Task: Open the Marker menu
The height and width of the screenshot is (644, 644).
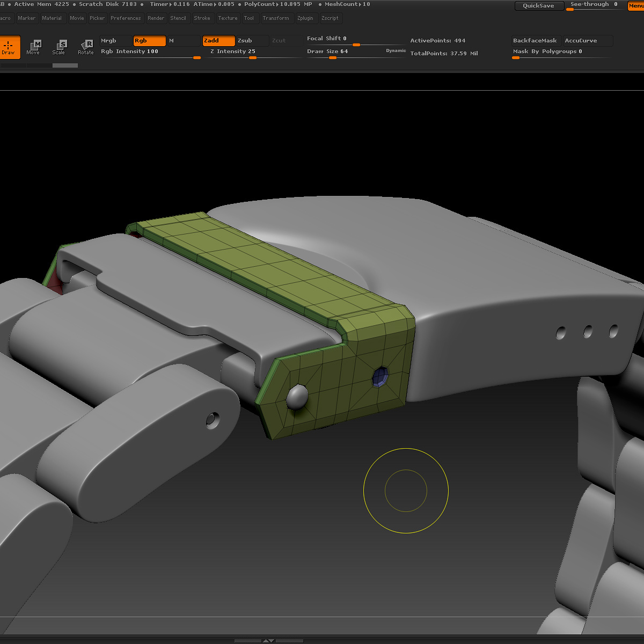Action: (x=26, y=18)
